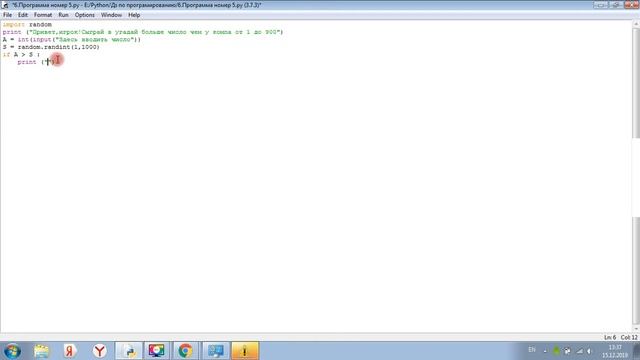Screen dimensions: 640x360
Task: Click the green tray notification icon
Action: [556, 351]
